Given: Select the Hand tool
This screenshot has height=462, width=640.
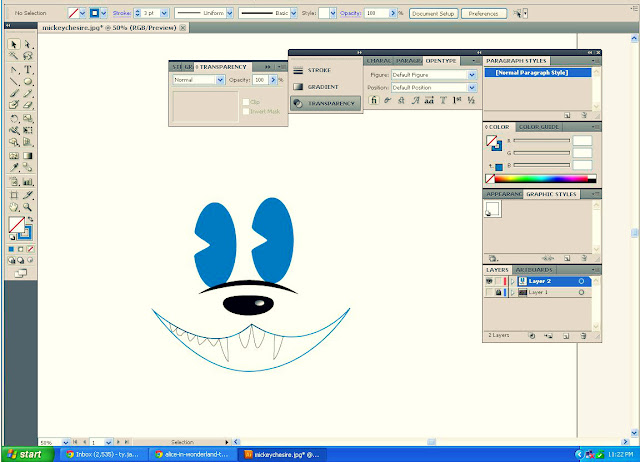Looking at the screenshot, I should point(13,207).
